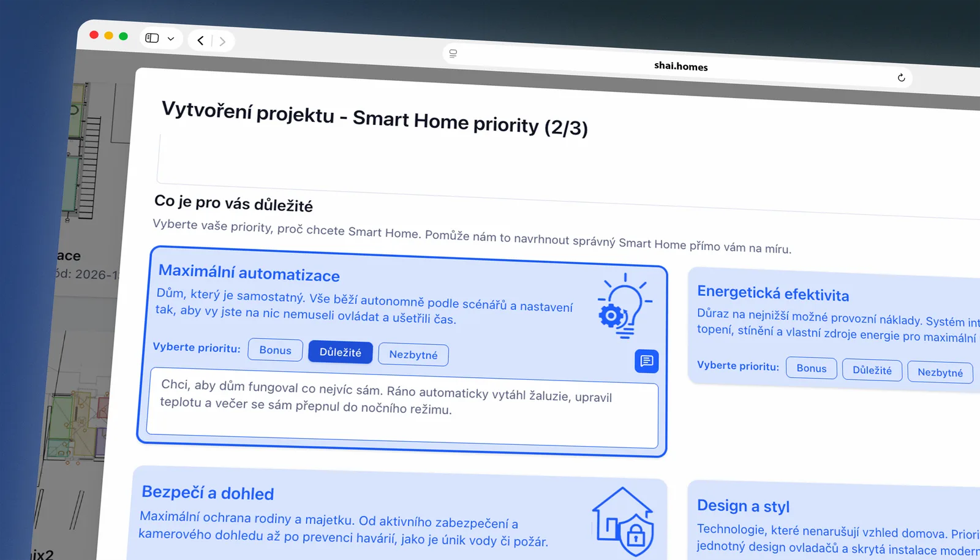Set Maximální automatizace priority to Nezbytné
The height and width of the screenshot is (560, 980).
tap(413, 355)
